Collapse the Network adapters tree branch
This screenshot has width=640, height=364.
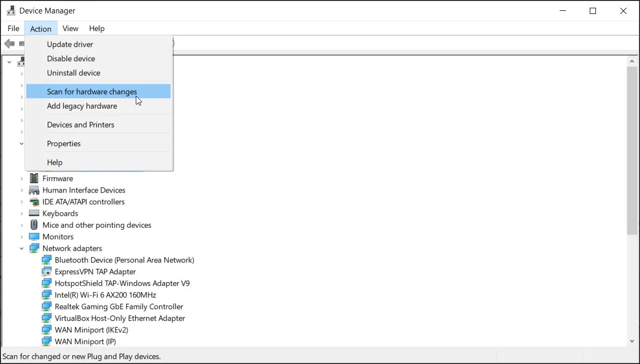click(21, 248)
